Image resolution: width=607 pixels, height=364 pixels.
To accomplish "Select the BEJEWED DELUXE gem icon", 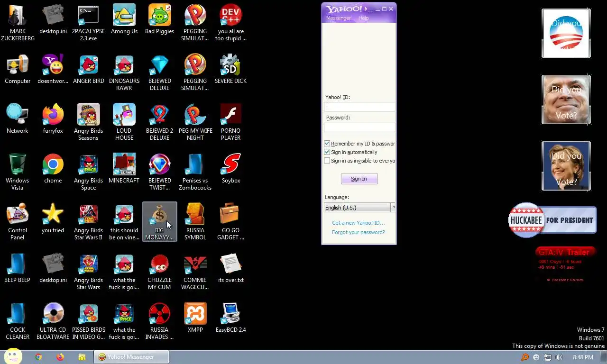I will tap(159, 73).
